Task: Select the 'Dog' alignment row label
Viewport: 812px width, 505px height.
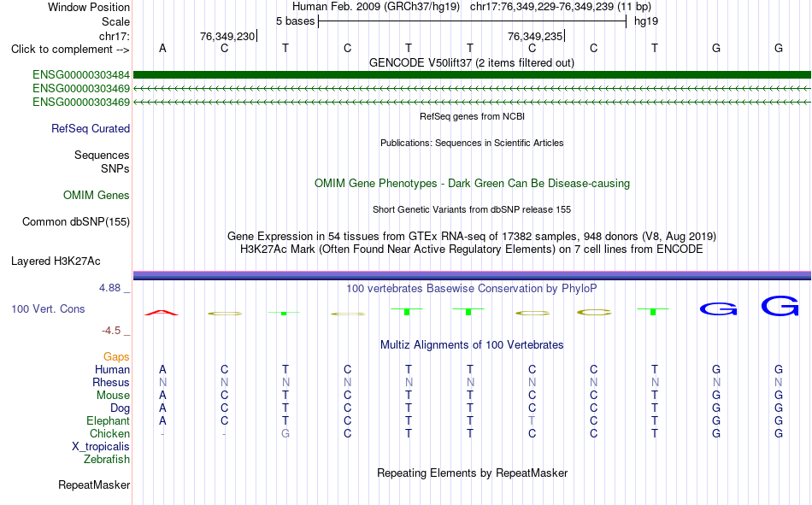Action: pos(120,408)
